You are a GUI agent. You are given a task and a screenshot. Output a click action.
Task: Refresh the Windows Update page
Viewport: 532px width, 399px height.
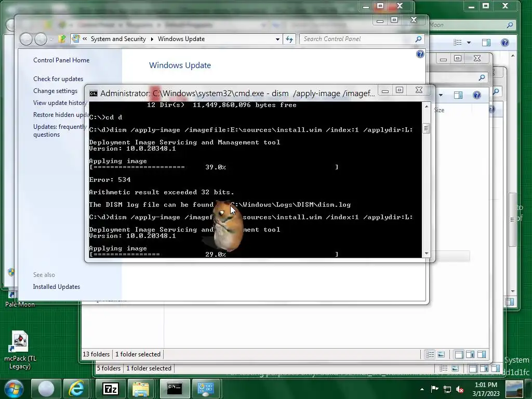click(289, 39)
